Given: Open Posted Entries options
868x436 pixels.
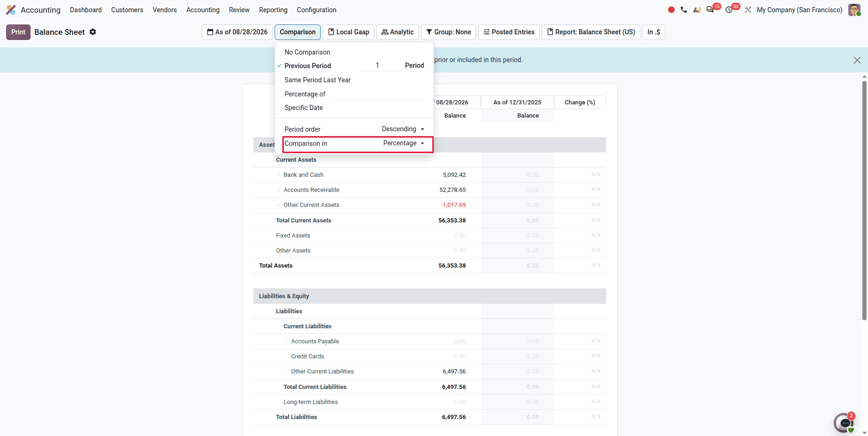Looking at the screenshot, I should click(x=509, y=32).
